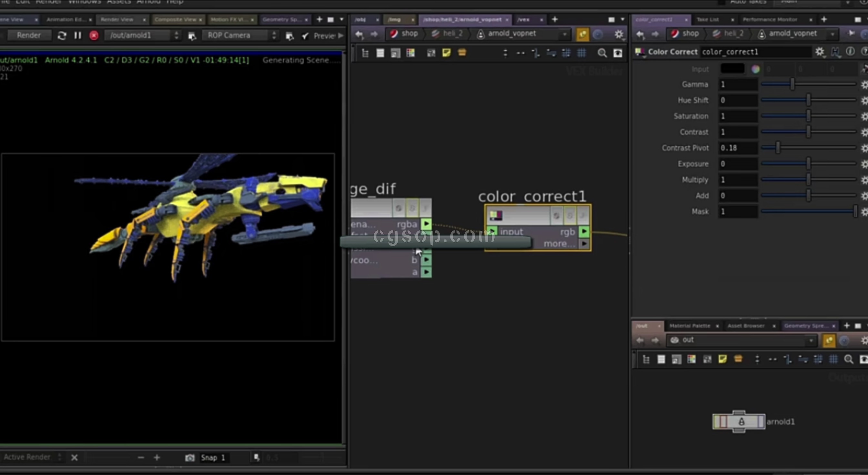The height and width of the screenshot is (475, 868).
Task: Select the color palette icon in the network toolbar
Action: (410, 53)
